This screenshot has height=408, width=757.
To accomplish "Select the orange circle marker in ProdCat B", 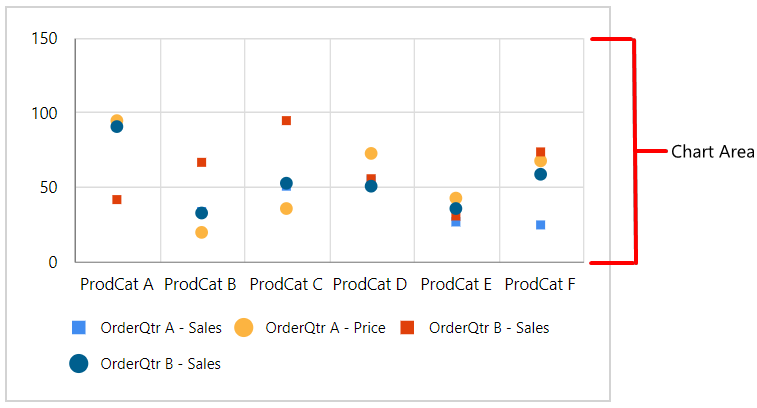I will 202,232.
